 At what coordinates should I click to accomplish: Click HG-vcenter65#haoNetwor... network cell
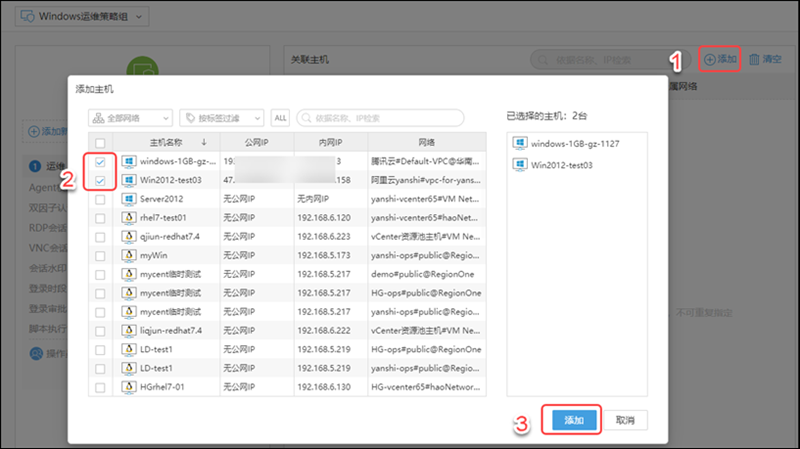click(x=426, y=387)
